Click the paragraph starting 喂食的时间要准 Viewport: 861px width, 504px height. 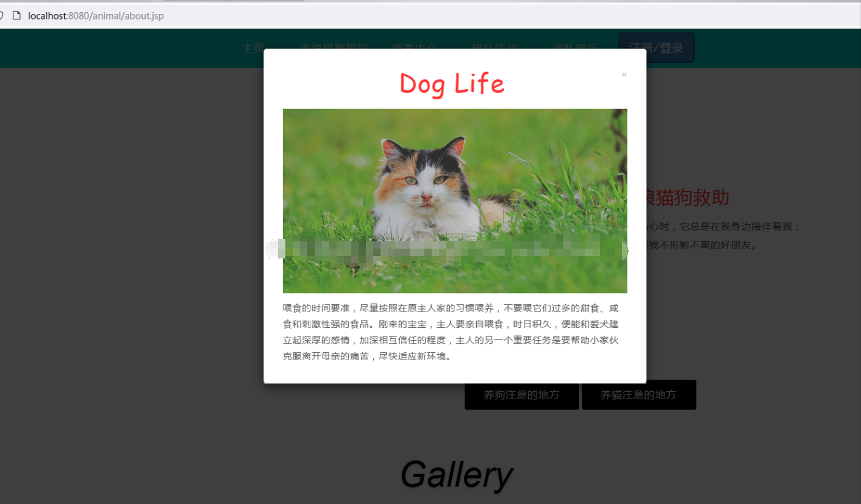[451, 332]
